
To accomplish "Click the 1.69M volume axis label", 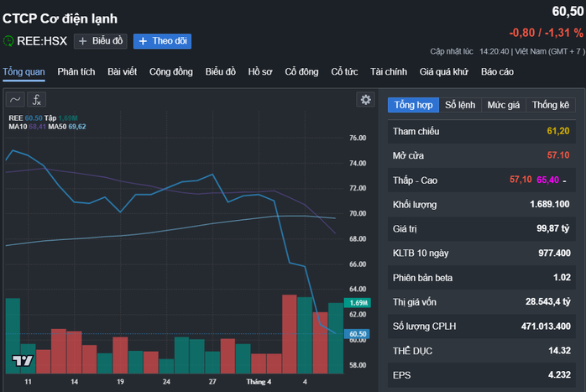I will pos(358,303).
